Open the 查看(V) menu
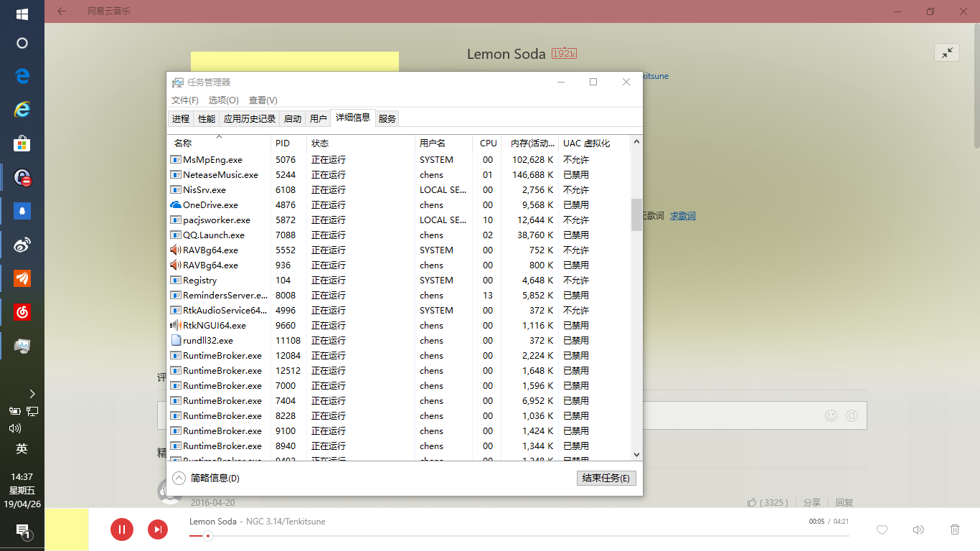The width and height of the screenshot is (980, 551). [x=263, y=100]
